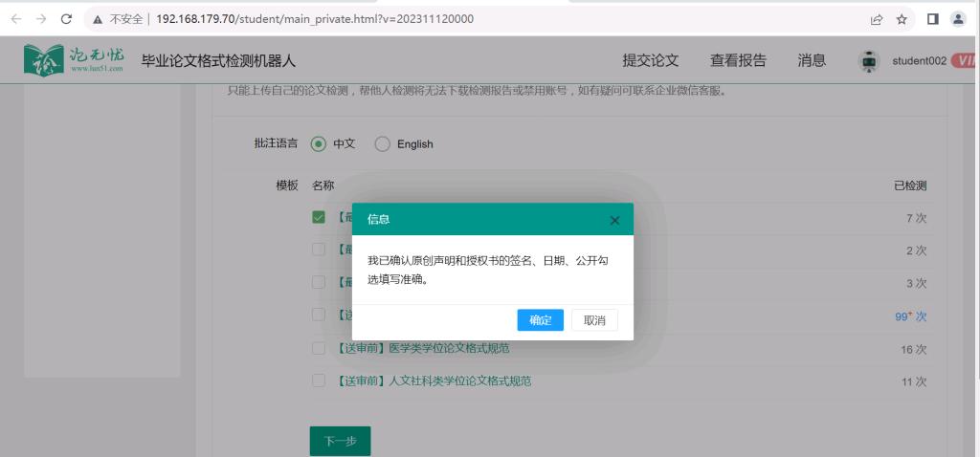
Task: Click the 确定 button in the dialog
Action: pyautogui.click(x=540, y=320)
